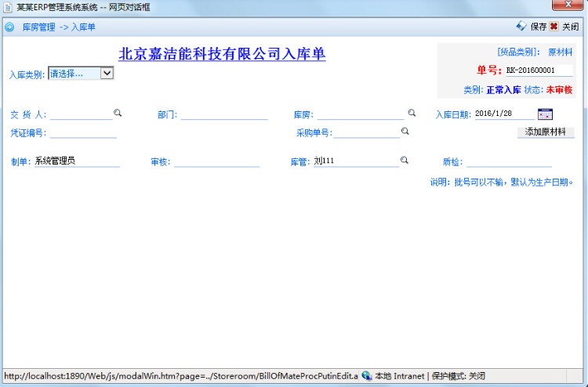Image resolution: width=588 pixels, height=387 pixels.
Task: Click 入库单 breadcrumb item
Action: click(83, 27)
